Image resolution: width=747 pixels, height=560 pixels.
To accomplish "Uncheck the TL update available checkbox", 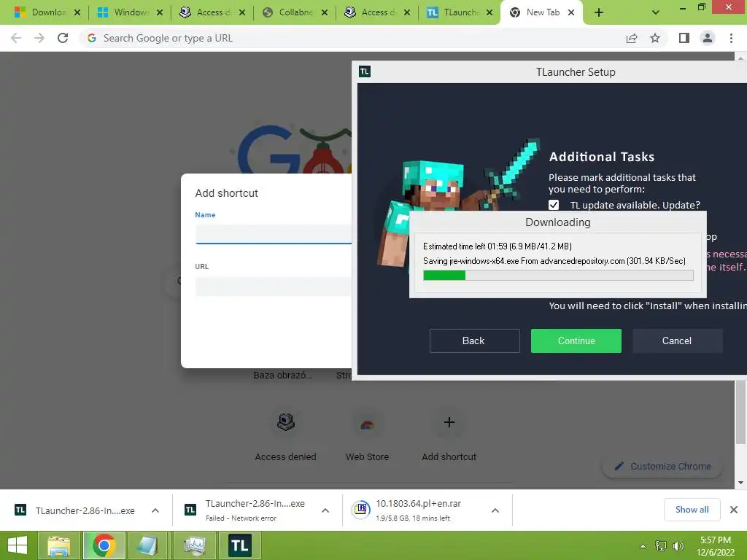I will [x=554, y=205].
